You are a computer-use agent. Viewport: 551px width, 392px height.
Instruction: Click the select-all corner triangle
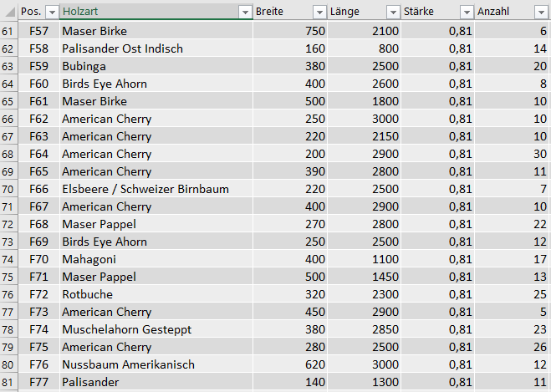9,12
